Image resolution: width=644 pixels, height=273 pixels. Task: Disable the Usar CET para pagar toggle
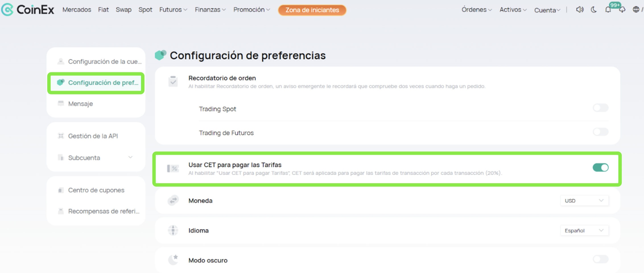pyautogui.click(x=600, y=168)
